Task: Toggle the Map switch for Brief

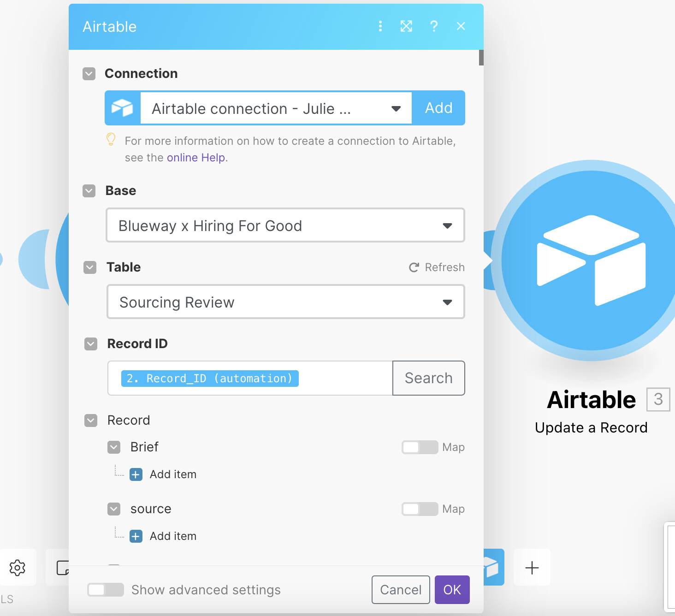Action: pos(420,447)
